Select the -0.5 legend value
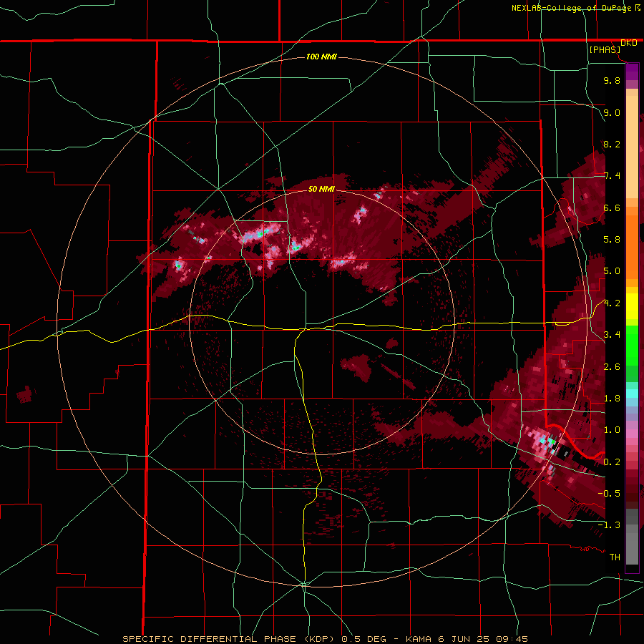Screen dimensions: 644x644 pyautogui.click(x=609, y=494)
